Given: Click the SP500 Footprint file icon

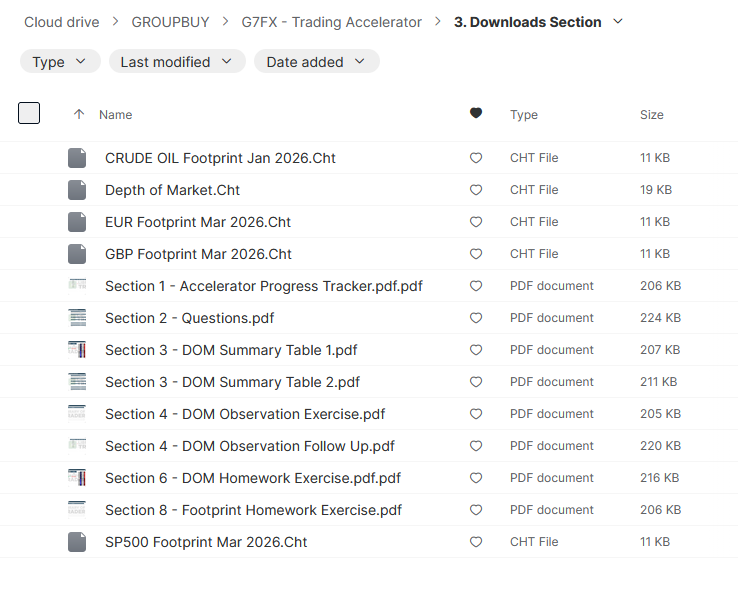Looking at the screenshot, I should pyautogui.click(x=77, y=542).
